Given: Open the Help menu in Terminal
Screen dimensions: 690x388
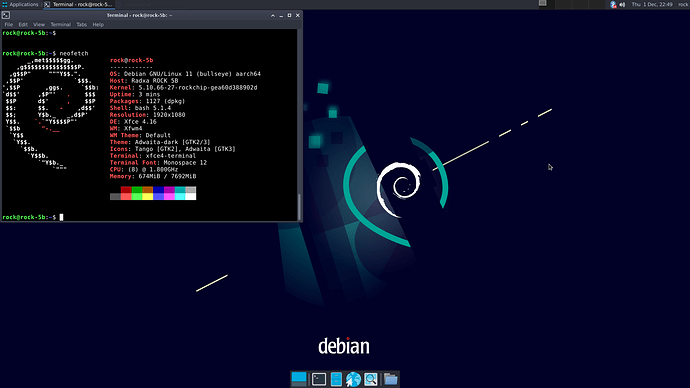Looking at the screenshot, I should 98,25.
